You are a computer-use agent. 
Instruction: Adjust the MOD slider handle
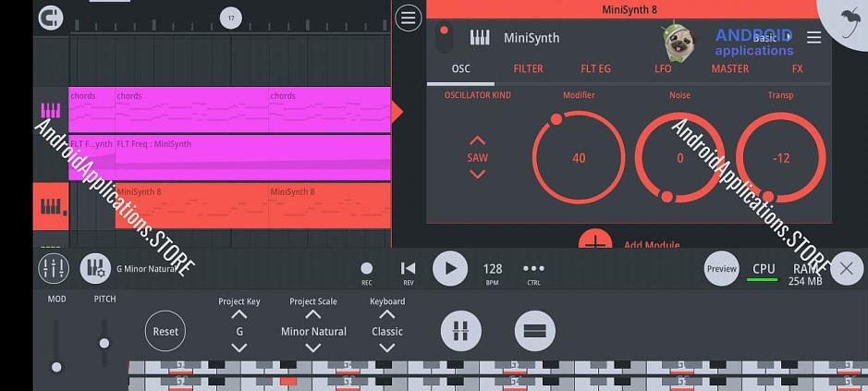(x=56, y=367)
